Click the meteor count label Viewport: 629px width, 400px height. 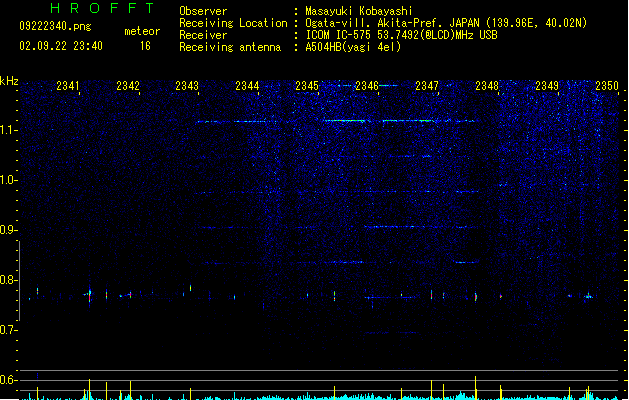pos(142,31)
